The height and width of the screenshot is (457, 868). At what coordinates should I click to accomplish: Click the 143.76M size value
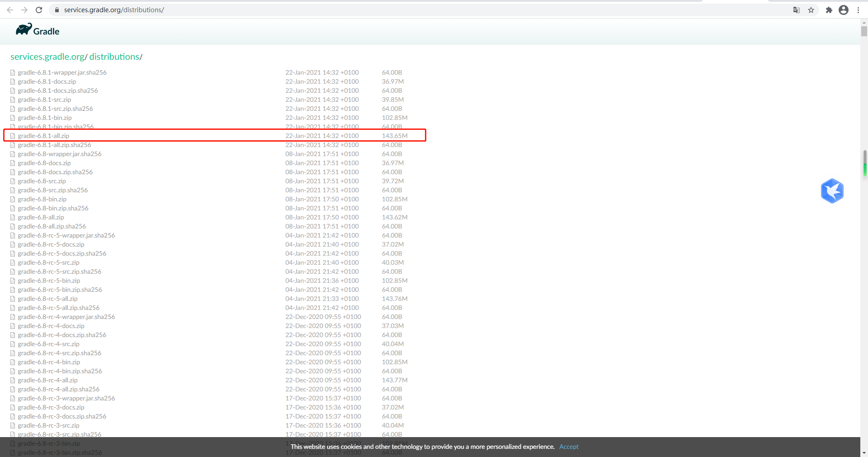(x=395, y=299)
